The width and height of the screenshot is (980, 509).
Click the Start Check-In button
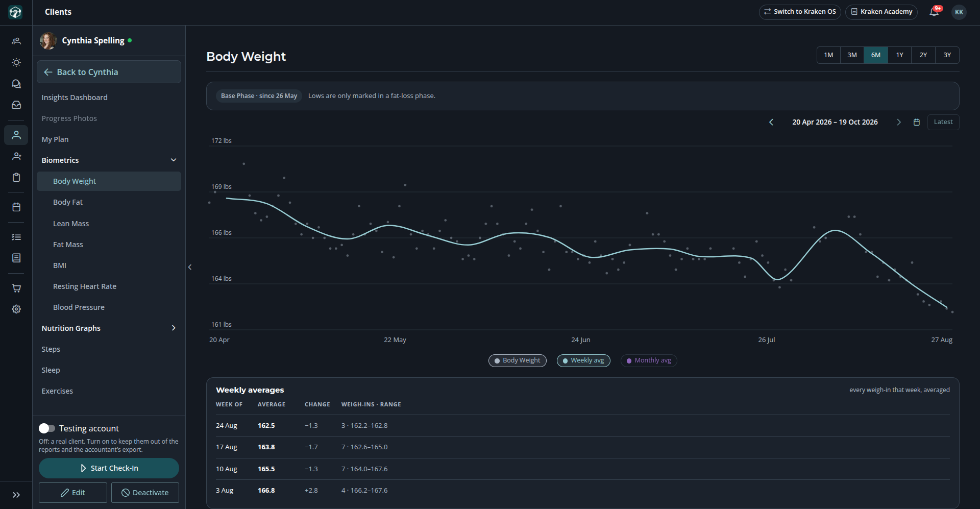109,468
